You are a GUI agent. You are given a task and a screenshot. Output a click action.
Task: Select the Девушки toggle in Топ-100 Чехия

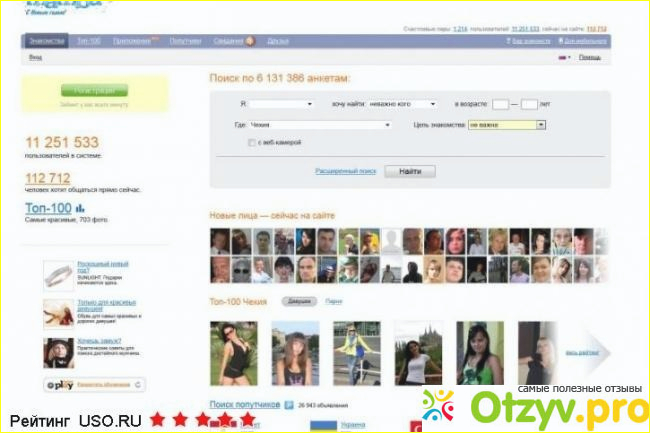[x=300, y=300]
